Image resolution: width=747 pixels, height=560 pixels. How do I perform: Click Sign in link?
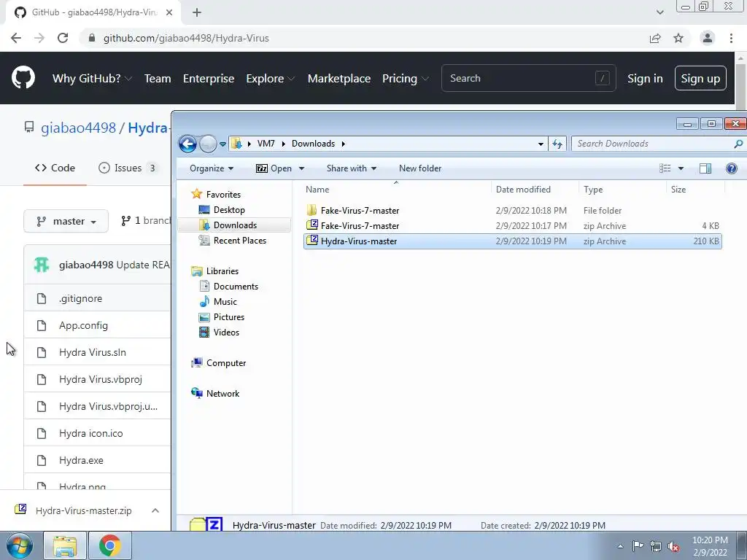tap(645, 79)
